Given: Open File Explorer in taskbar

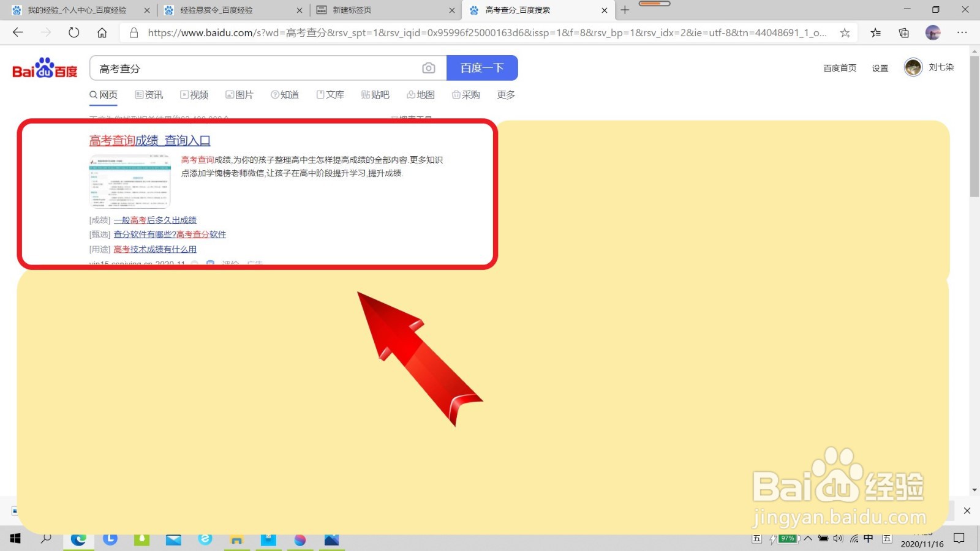Looking at the screenshot, I should tap(236, 539).
